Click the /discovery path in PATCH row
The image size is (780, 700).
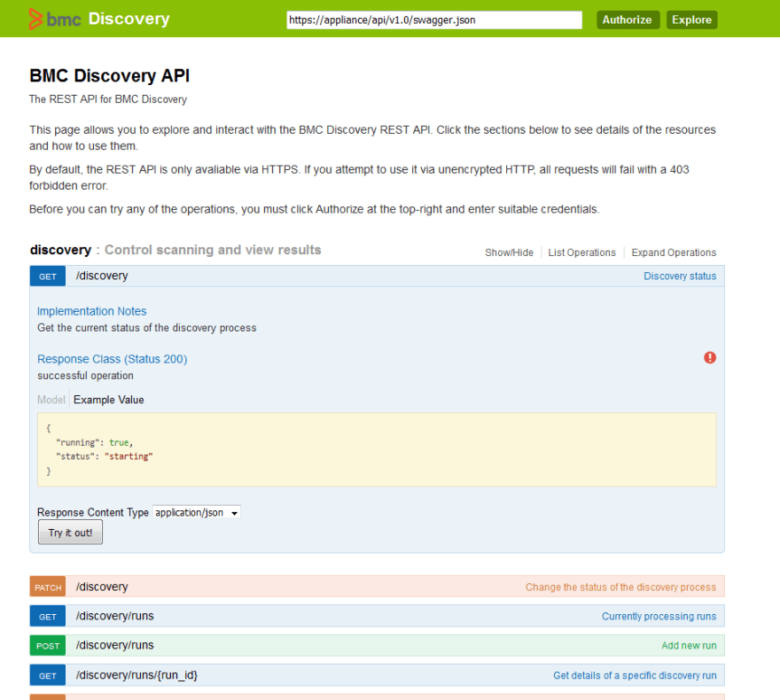102,587
